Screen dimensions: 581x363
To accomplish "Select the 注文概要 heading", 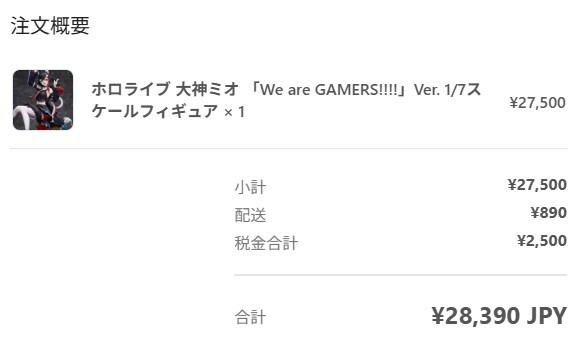I will tap(50, 26).
